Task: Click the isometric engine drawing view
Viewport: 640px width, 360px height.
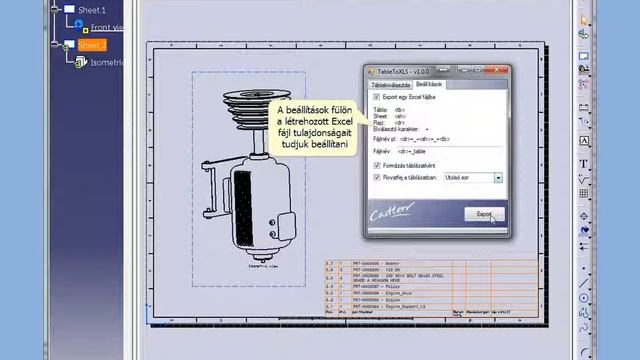Action: [249, 179]
